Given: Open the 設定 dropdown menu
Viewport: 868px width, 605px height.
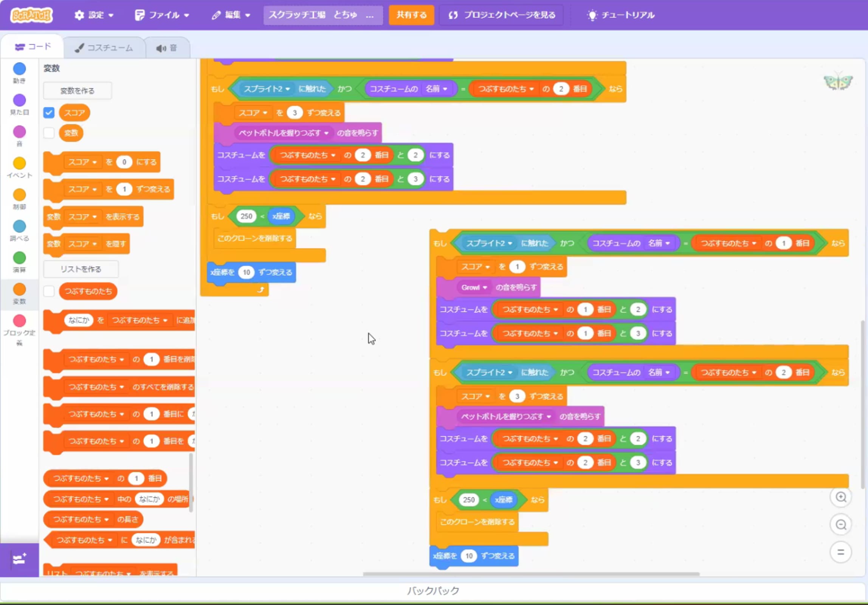Looking at the screenshot, I should pos(94,15).
